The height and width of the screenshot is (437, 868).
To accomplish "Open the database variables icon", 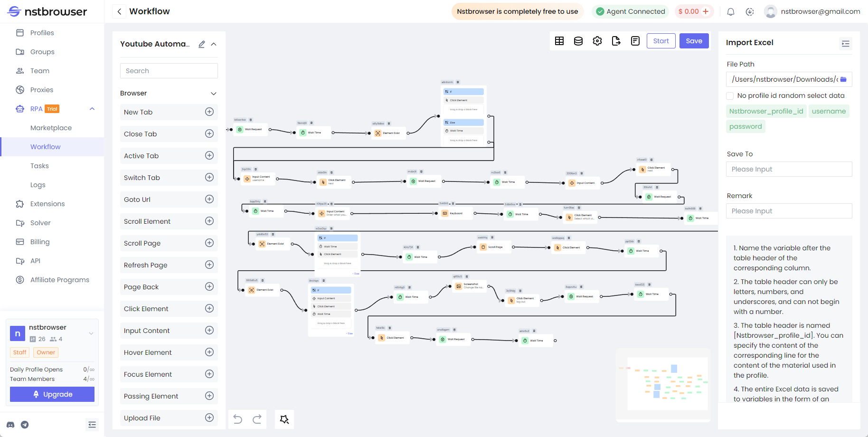I will [578, 41].
